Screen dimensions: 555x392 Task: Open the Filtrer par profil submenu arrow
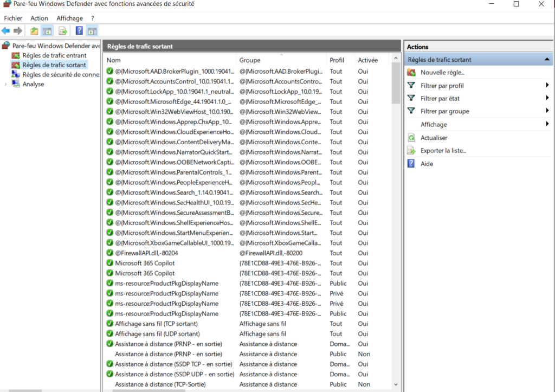[x=547, y=85]
